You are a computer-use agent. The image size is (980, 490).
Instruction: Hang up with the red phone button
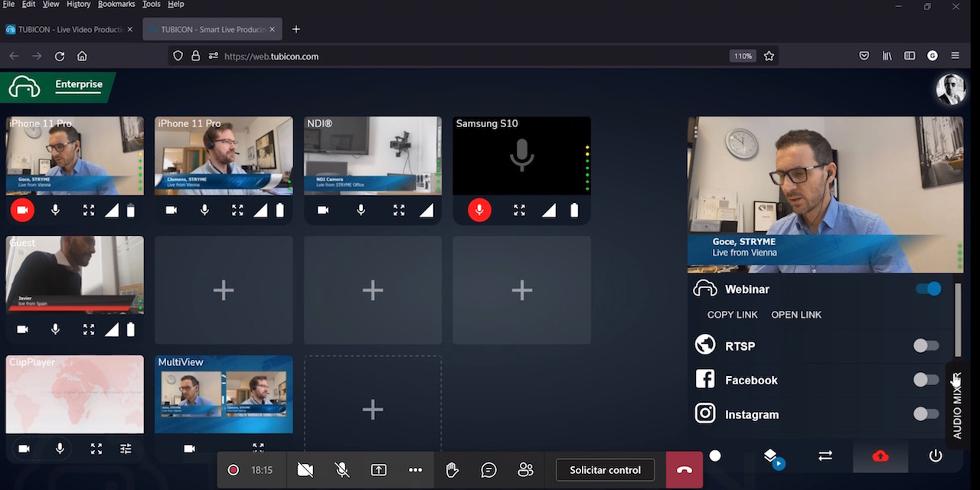click(684, 470)
